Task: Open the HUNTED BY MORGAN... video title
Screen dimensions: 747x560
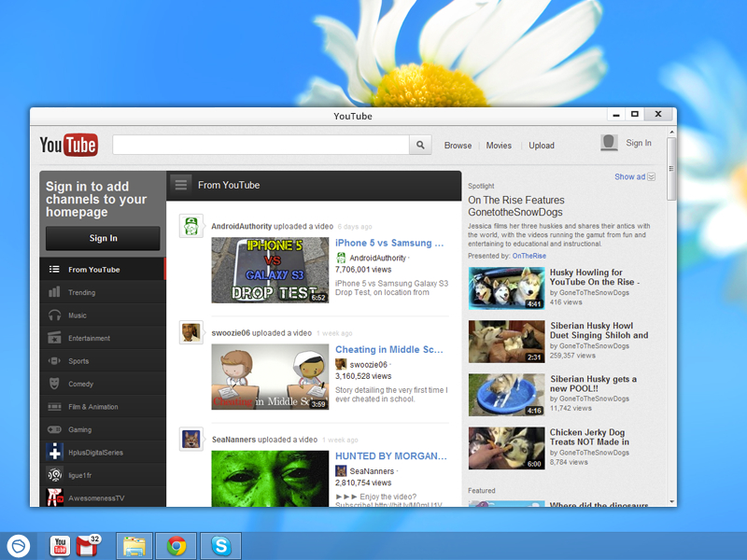Action: click(x=390, y=456)
